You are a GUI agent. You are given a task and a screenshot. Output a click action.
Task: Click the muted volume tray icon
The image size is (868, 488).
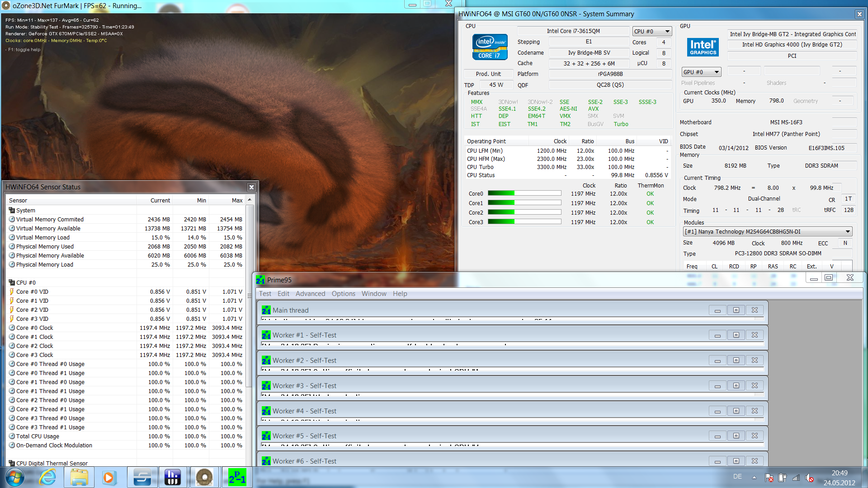809,478
